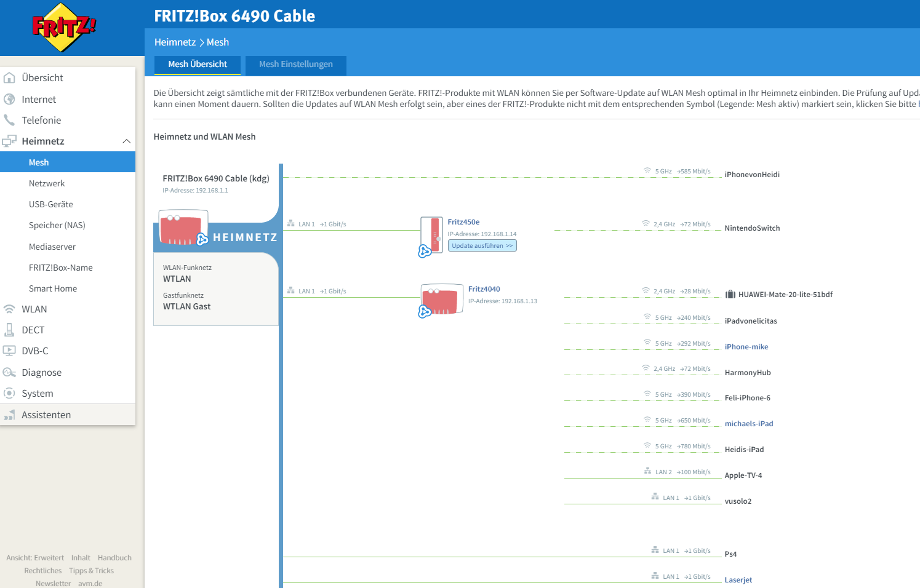Click the WLAN wifi icon in sidebar
Screen dimensions: 920x588
point(9,309)
